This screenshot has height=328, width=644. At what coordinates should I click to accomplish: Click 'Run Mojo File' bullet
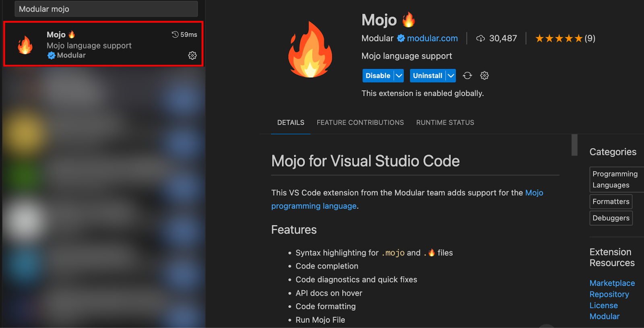point(320,320)
